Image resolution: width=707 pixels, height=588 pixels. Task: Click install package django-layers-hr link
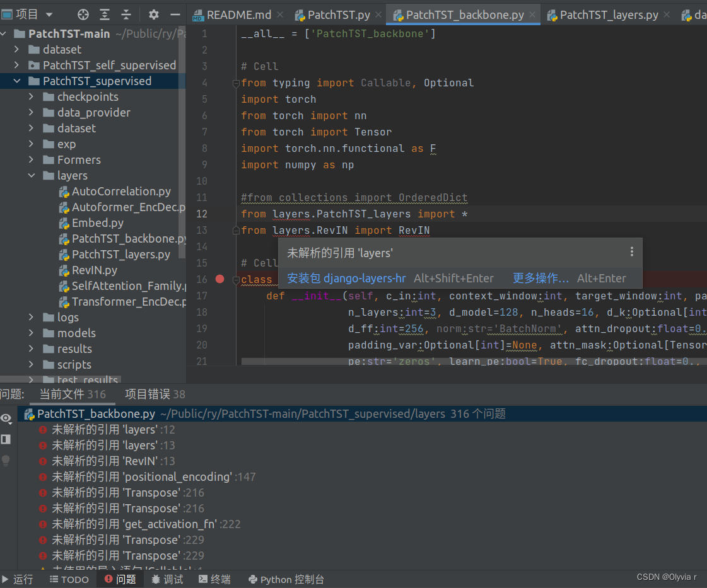click(x=346, y=279)
